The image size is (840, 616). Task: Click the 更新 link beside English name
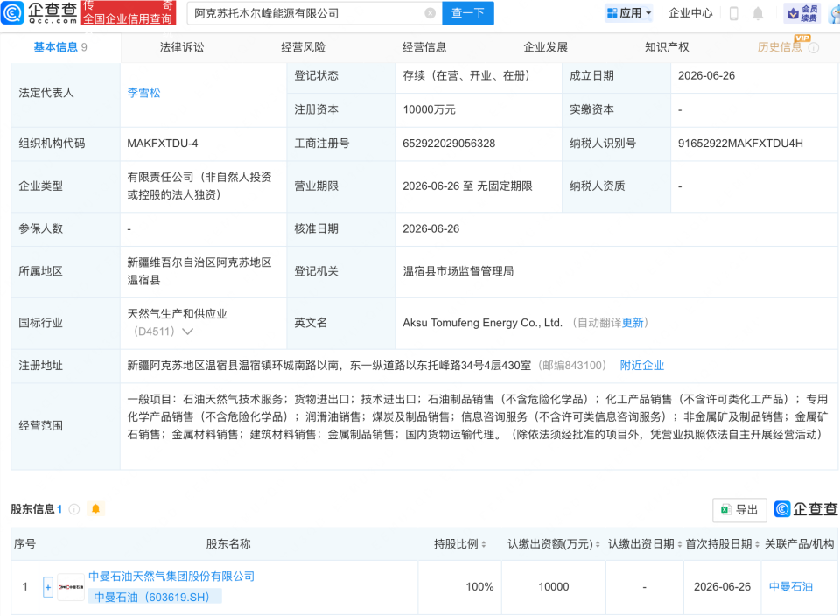tap(633, 323)
